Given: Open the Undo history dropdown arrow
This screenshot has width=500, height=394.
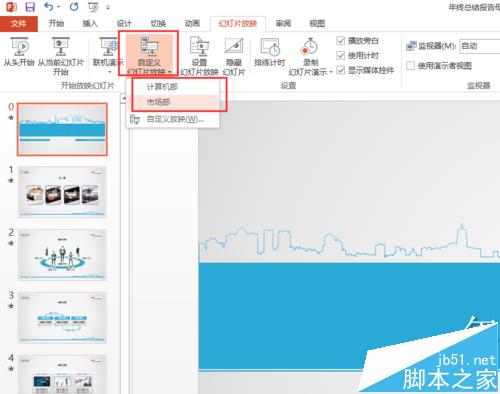Looking at the screenshot, I should tap(59, 7).
